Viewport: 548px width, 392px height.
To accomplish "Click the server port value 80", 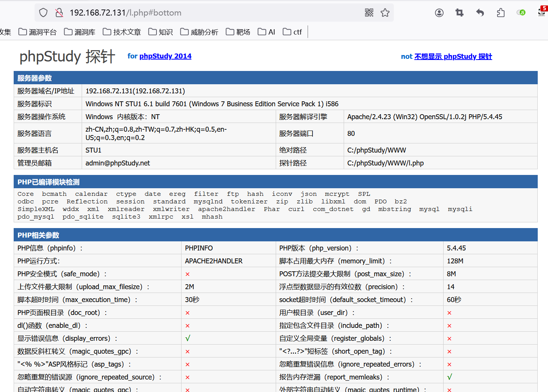I will 351,134.
